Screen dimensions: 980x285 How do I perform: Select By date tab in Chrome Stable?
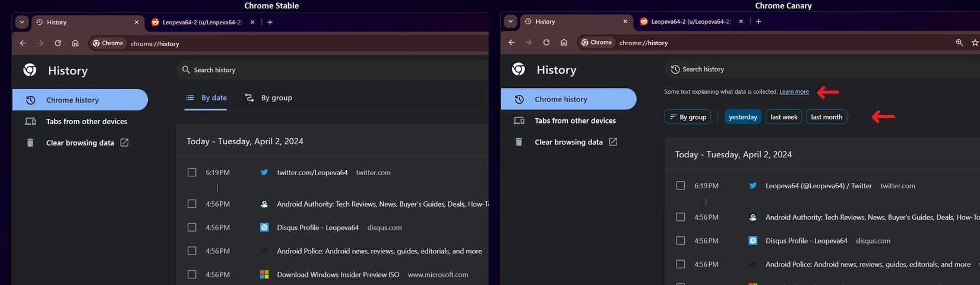point(206,98)
